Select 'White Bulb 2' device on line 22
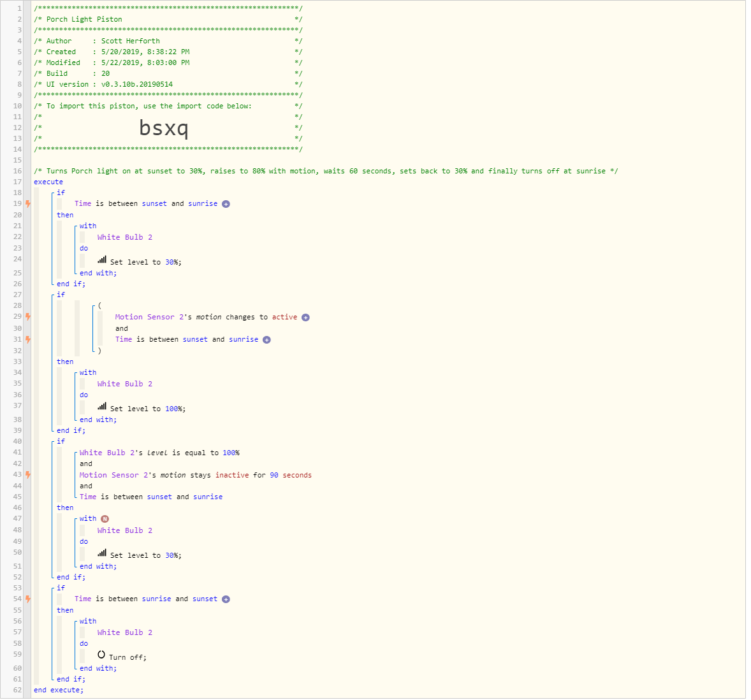 [x=125, y=238]
